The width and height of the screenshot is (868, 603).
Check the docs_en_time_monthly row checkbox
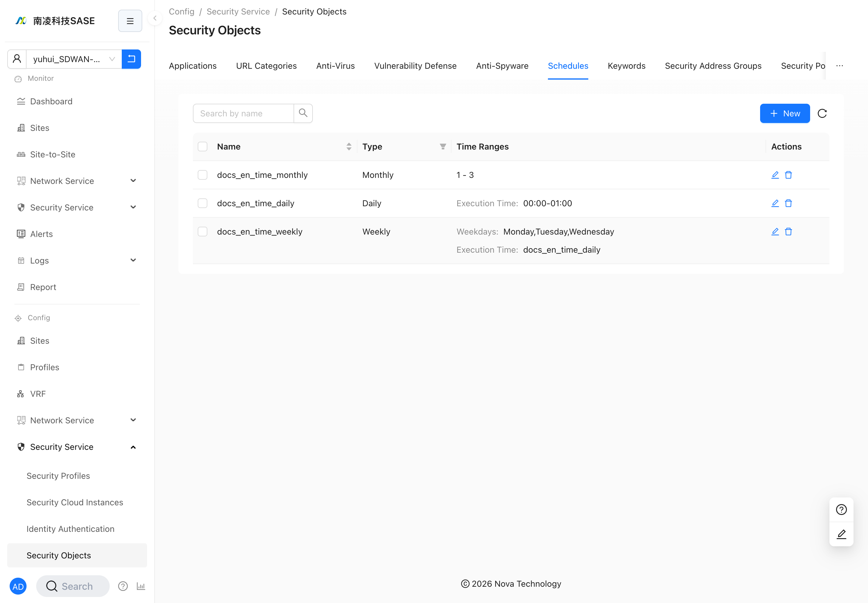pyautogui.click(x=203, y=175)
